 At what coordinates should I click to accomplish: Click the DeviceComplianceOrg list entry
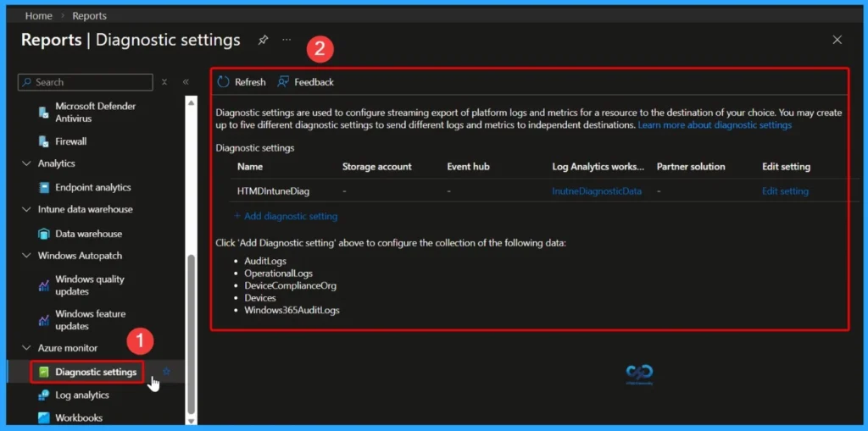(290, 286)
